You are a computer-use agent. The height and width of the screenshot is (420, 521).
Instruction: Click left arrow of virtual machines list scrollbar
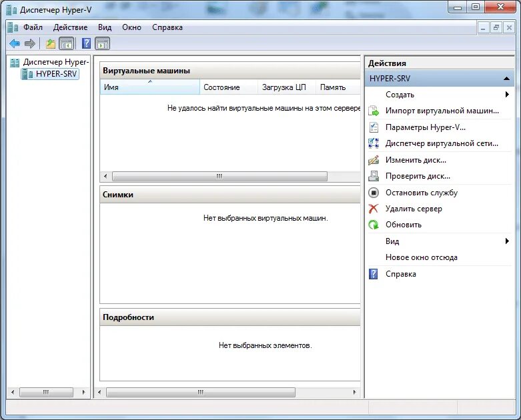tap(105, 176)
